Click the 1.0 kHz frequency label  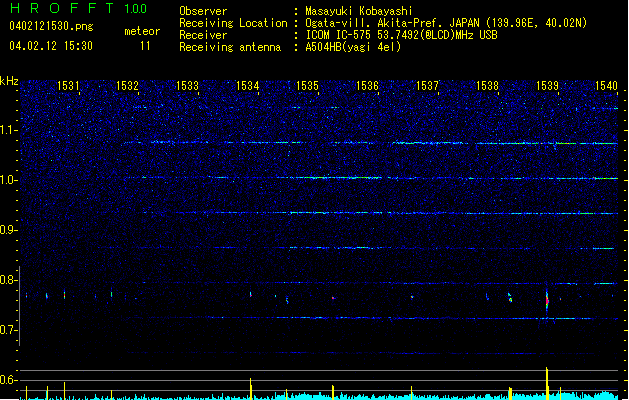tap(9, 180)
